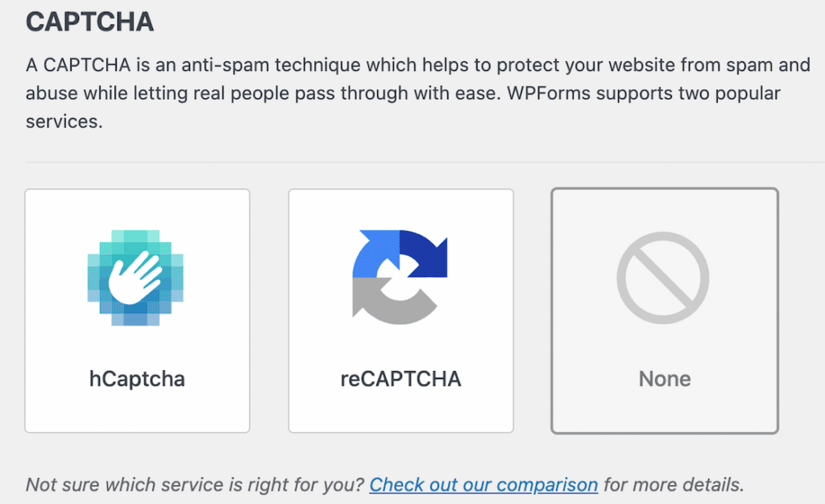This screenshot has width=825, height=504.
Task: Click the reCAPTCHA circular arrows logo
Action: 400,279
